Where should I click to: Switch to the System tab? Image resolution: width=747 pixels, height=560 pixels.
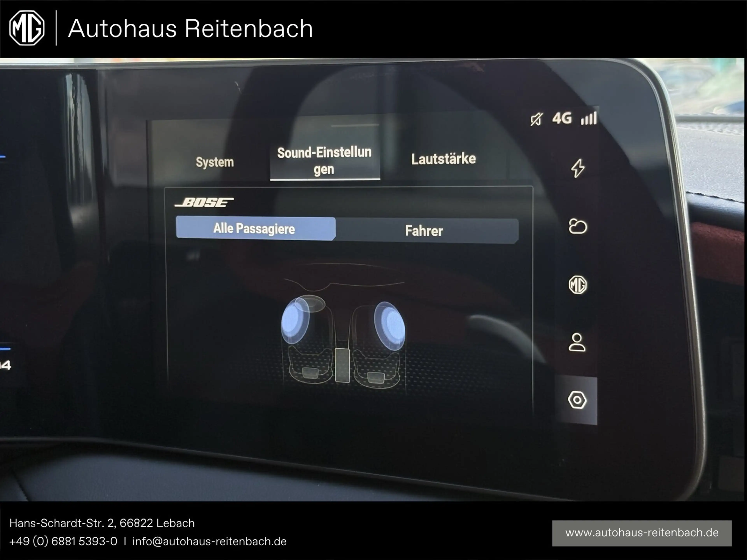point(215,162)
